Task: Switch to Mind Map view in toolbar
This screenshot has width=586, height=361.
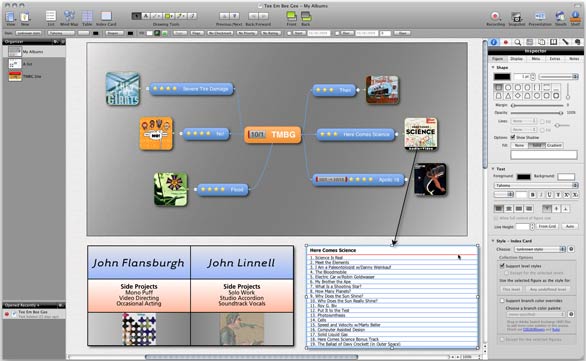Action: point(69,16)
